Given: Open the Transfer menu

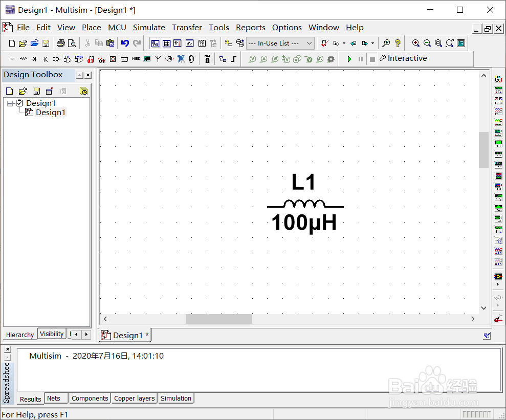Looking at the screenshot, I should [187, 28].
